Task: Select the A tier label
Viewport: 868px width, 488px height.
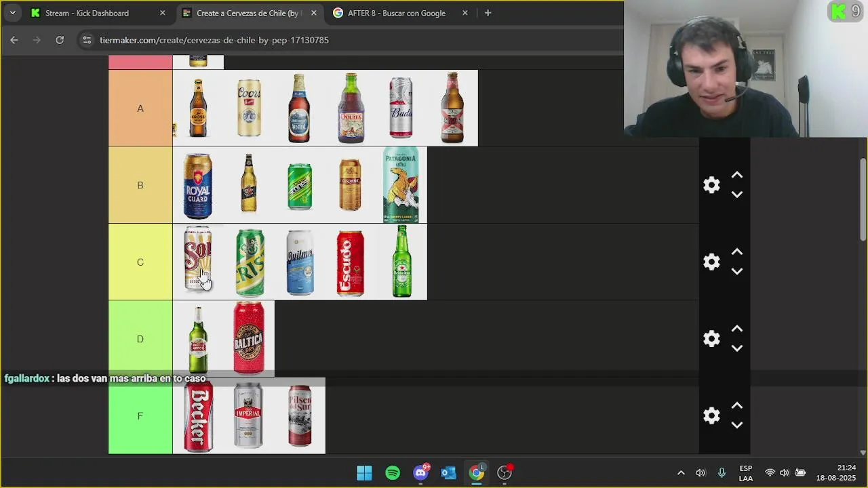Action: tap(140, 108)
